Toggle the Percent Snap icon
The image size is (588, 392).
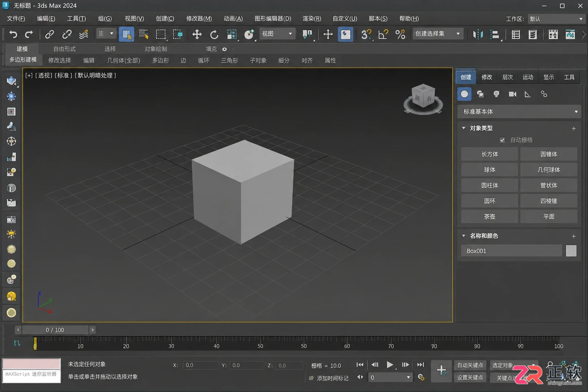[400, 34]
